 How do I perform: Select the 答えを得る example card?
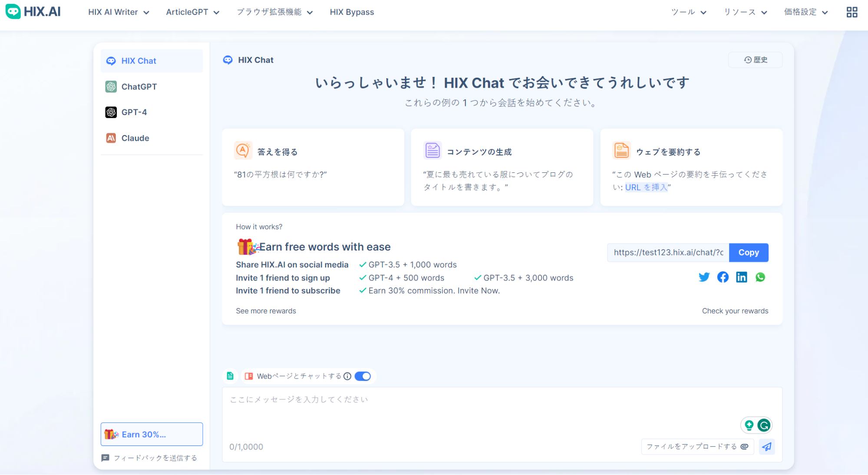click(x=313, y=167)
